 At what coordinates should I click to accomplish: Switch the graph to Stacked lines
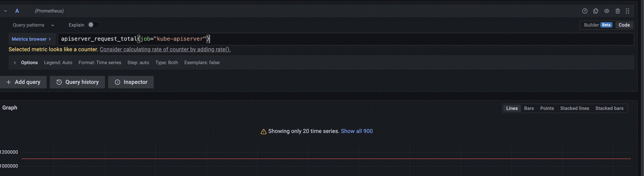click(574, 108)
